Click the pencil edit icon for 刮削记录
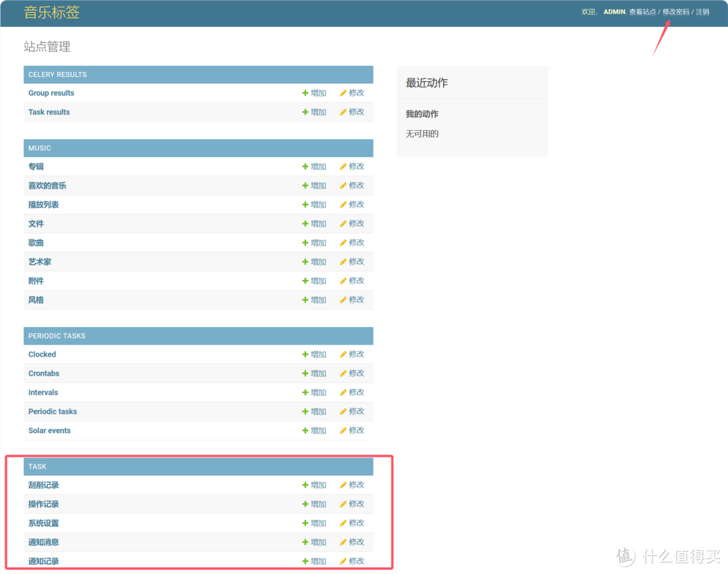This screenshot has width=728, height=574. point(343,485)
